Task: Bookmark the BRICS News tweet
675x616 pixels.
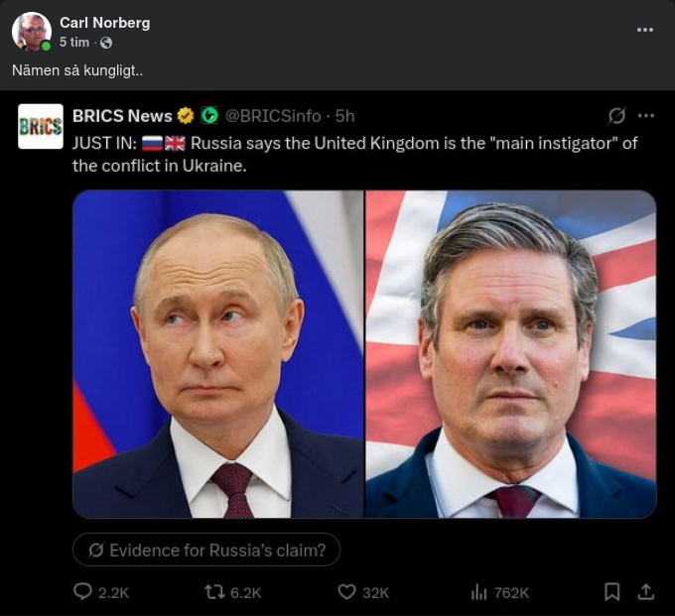Action: coord(612,592)
